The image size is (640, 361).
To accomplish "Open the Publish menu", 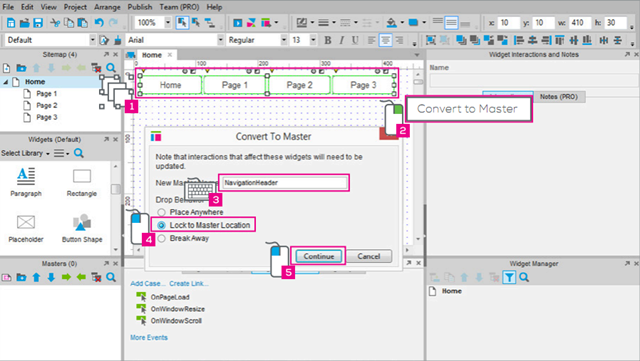I will coord(140,7).
